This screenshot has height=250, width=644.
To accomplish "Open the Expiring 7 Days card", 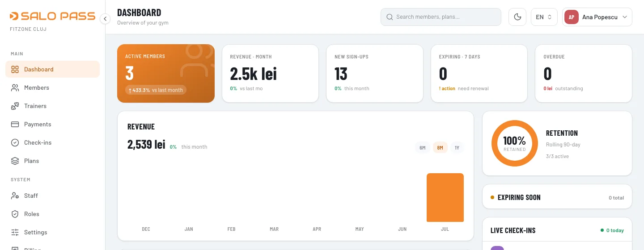I will [479, 73].
